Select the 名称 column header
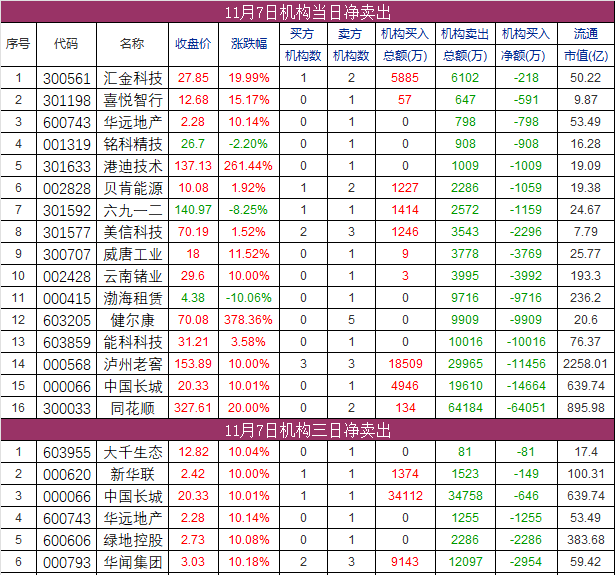Viewport: 615px width, 575px height. (x=132, y=44)
